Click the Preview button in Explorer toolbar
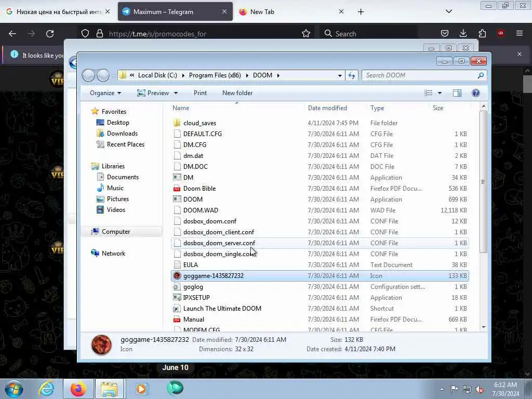 point(153,93)
